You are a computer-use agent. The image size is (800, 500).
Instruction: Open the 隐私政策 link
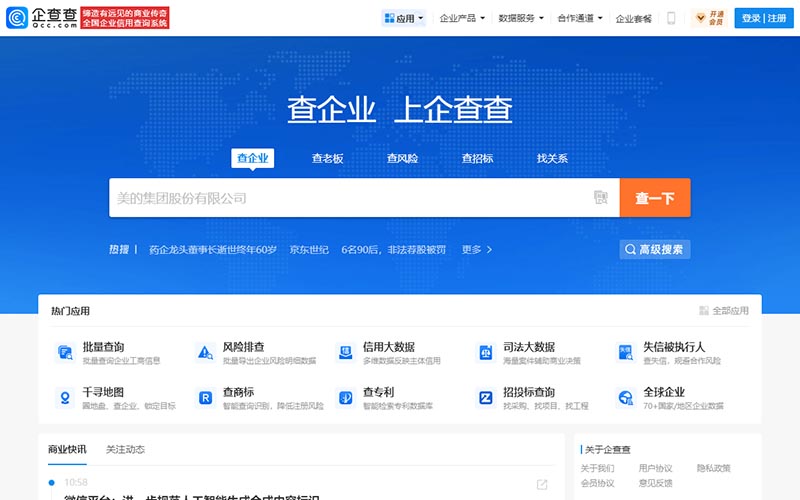click(x=714, y=468)
